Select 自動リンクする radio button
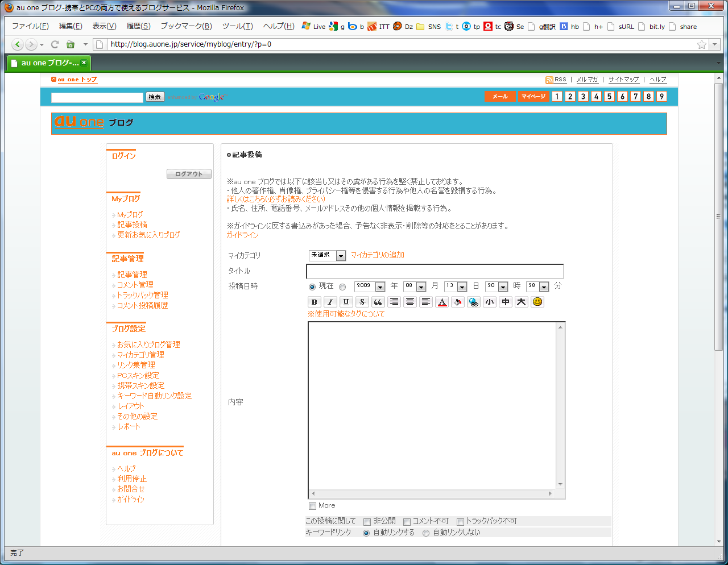This screenshot has width=728, height=565. coord(366,533)
